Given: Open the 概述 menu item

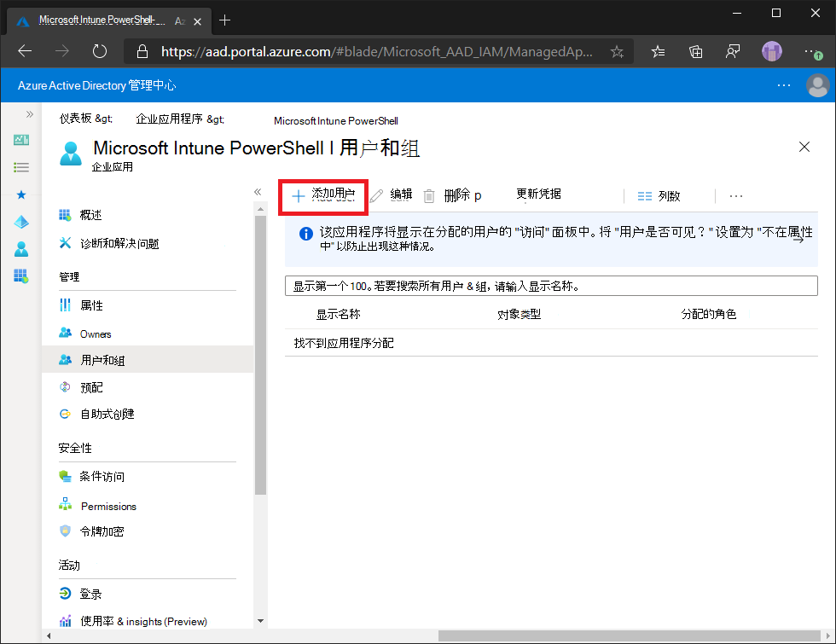Looking at the screenshot, I should pyautogui.click(x=147, y=215).
